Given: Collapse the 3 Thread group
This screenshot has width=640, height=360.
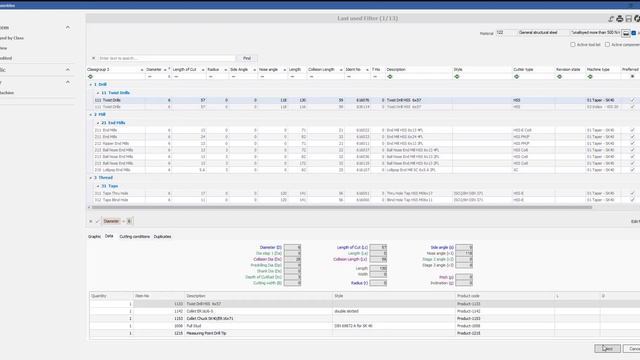Looking at the screenshot, I should [x=91, y=178].
